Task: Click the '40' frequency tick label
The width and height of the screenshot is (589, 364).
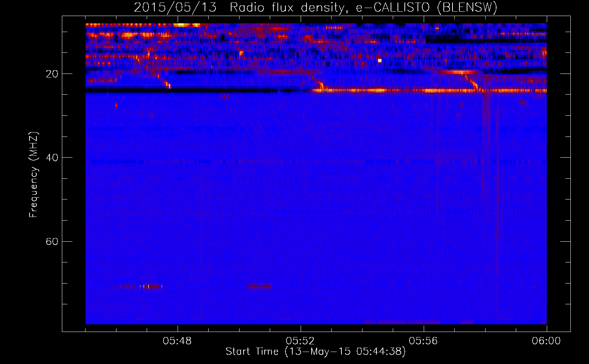Action: tap(52, 158)
